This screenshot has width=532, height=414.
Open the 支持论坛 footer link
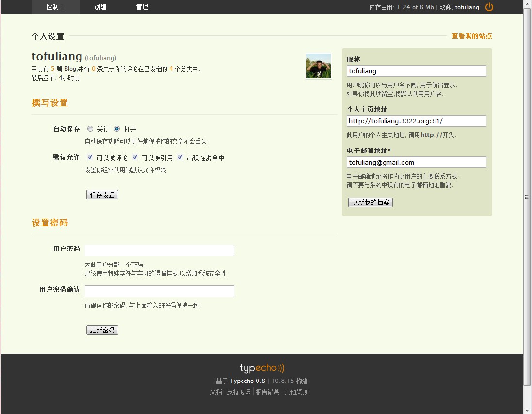pos(239,392)
